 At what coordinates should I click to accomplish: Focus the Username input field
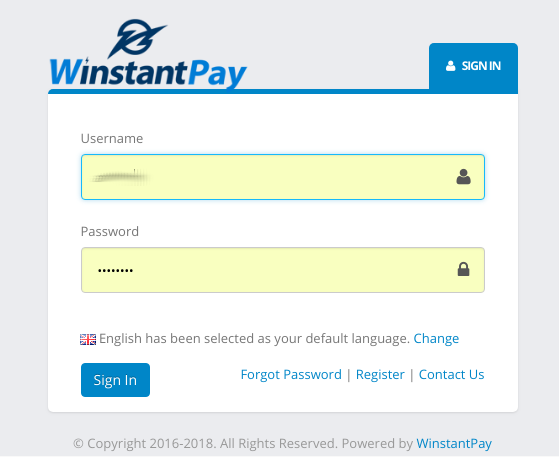coord(283,177)
